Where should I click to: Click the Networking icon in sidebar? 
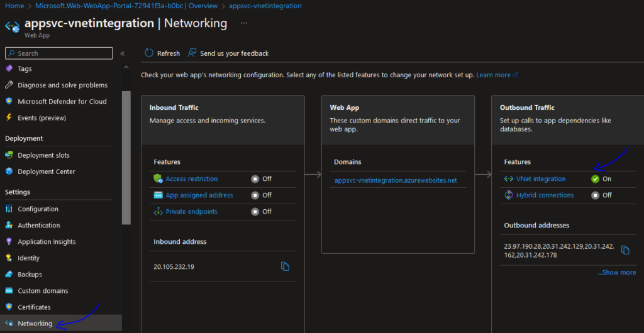[9, 323]
